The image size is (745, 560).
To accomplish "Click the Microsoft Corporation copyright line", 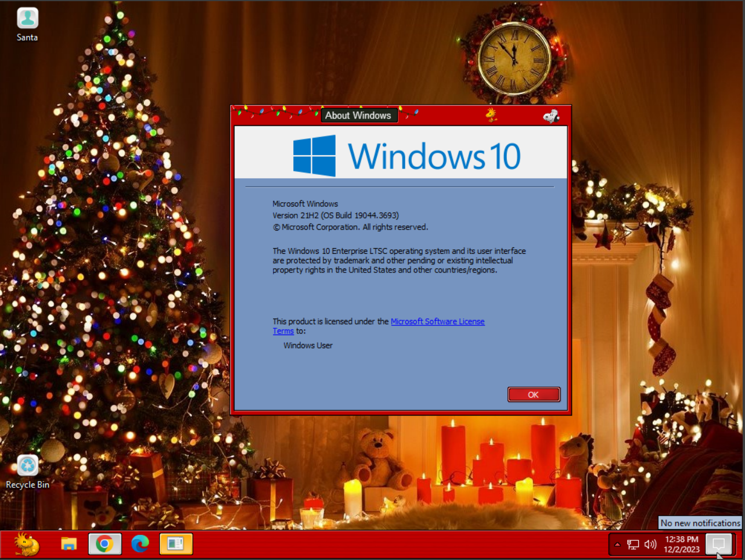I will coord(350,227).
